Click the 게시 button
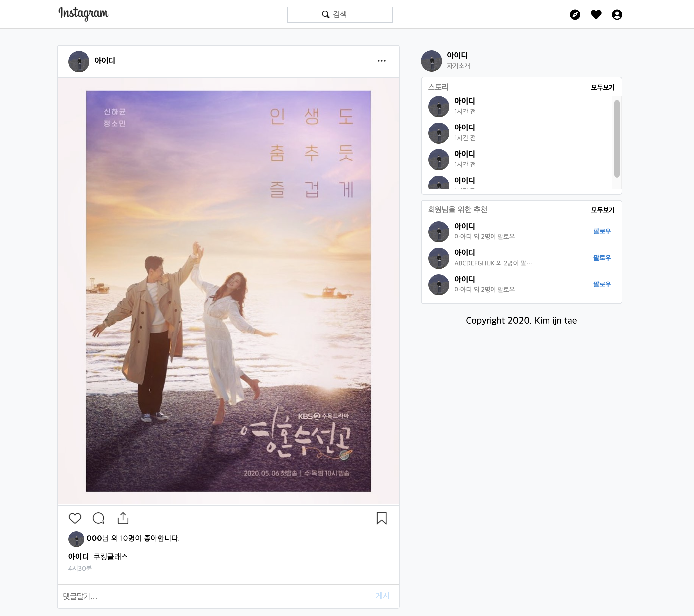The width and height of the screenshot is (694, 616). click(x=383, y=596)
